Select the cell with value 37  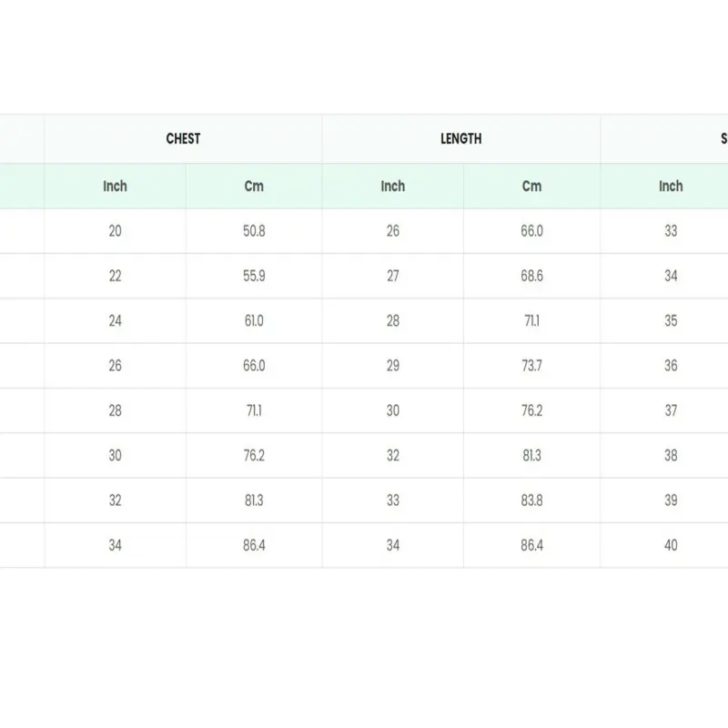pyautogui.click(x=671, y=410)
